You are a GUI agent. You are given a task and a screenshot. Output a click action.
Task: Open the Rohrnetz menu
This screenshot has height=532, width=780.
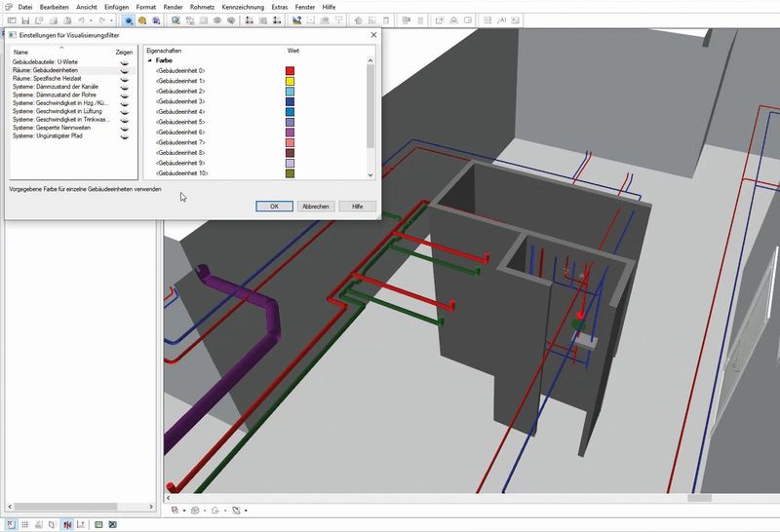point(202,7)
